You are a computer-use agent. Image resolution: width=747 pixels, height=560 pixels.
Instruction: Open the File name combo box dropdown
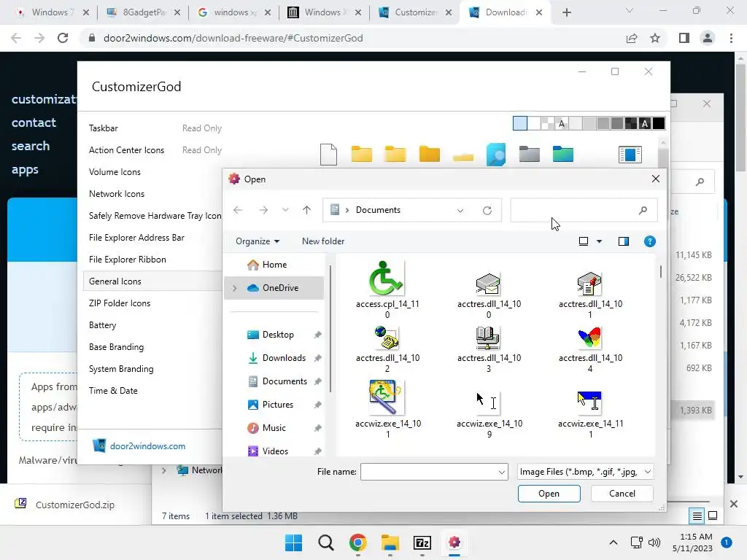coord(502,472)
